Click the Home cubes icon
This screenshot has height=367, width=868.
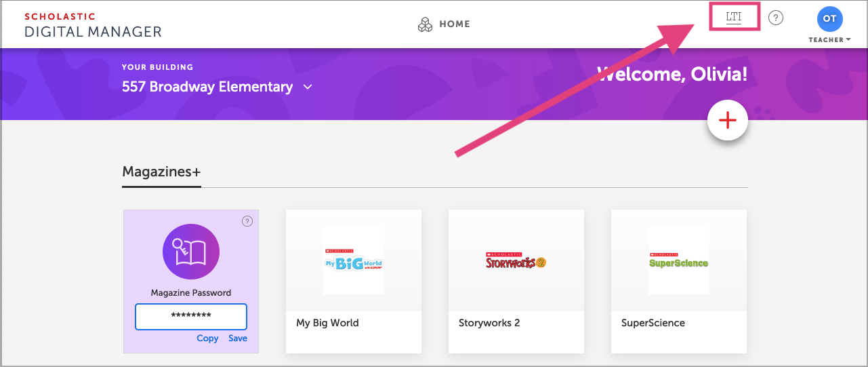tap(425, 24)
